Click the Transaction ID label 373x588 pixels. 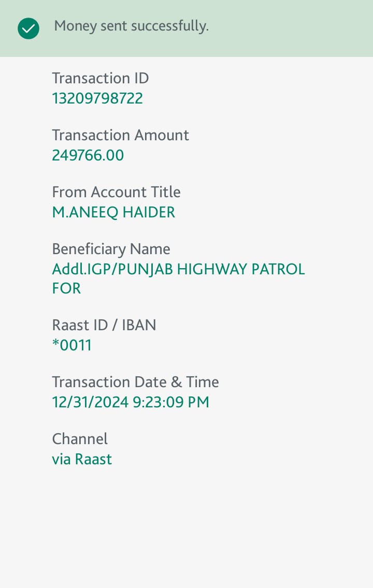[101, 78]
